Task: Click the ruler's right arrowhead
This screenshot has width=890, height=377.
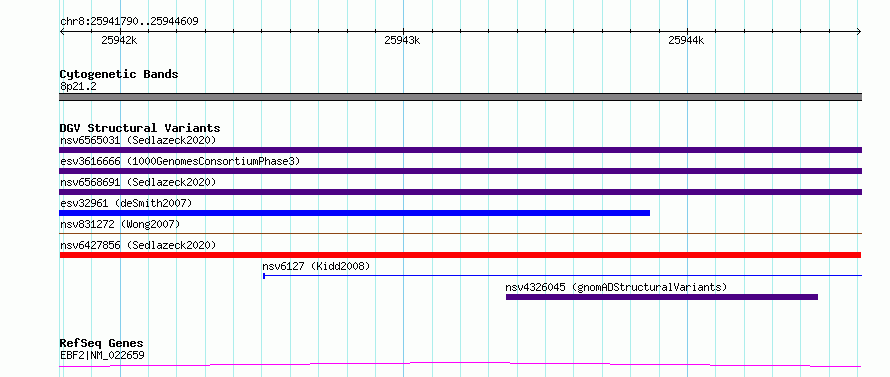Action: [x=859, y=31]
